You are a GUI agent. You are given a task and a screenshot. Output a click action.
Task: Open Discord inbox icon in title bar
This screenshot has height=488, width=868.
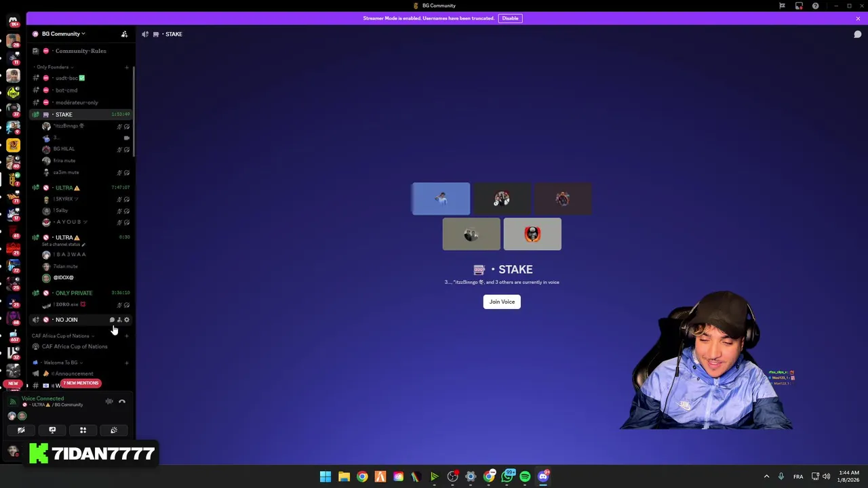(x=799, y=5)
